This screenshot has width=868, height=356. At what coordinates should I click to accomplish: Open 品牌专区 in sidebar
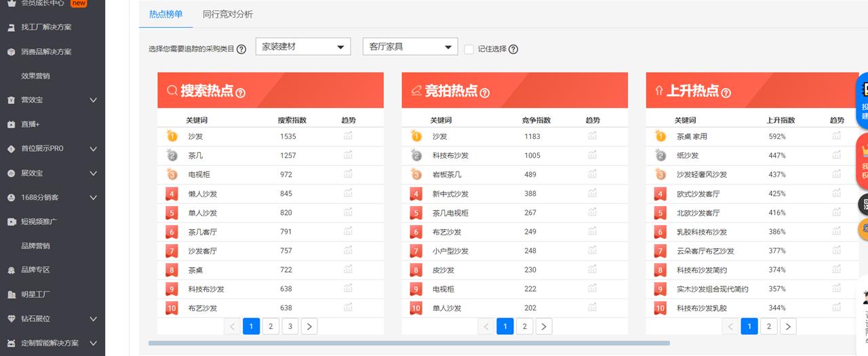pyautogui.click(x=35, y=270)
